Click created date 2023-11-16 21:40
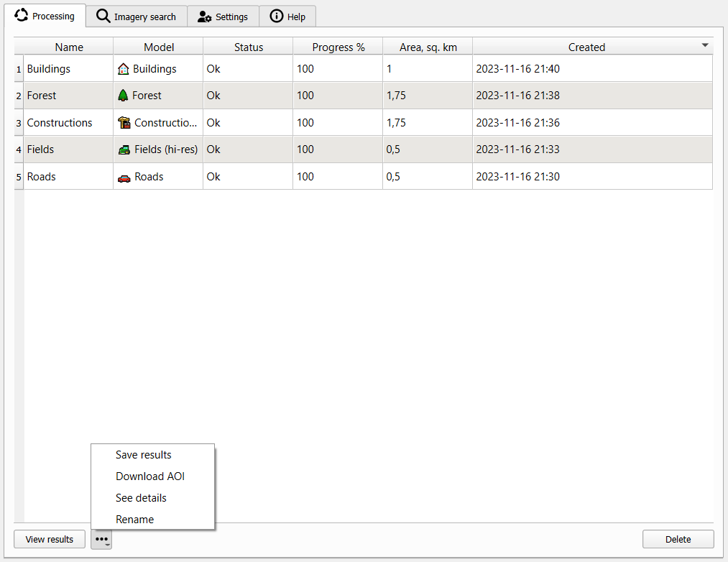 [517, 69]
